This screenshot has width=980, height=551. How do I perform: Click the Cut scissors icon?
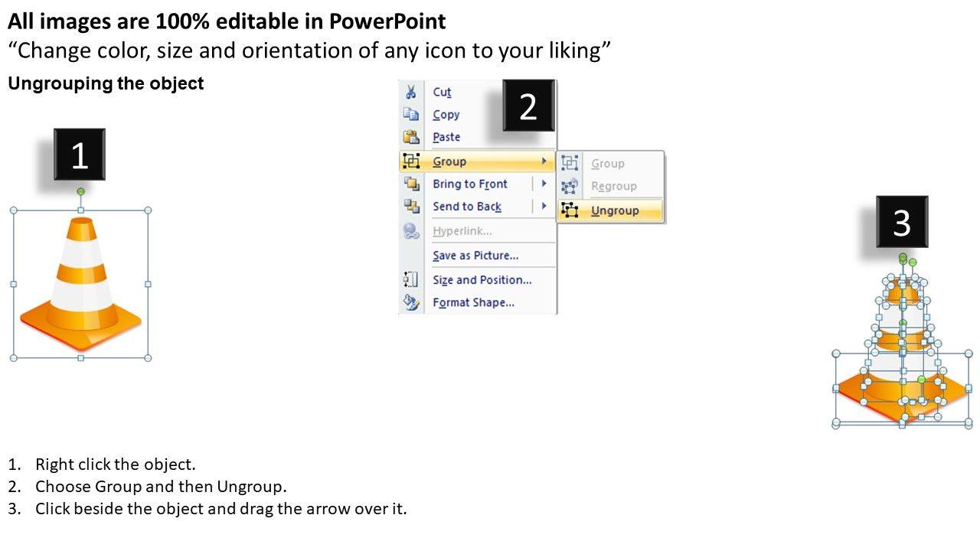pos(411,92)
